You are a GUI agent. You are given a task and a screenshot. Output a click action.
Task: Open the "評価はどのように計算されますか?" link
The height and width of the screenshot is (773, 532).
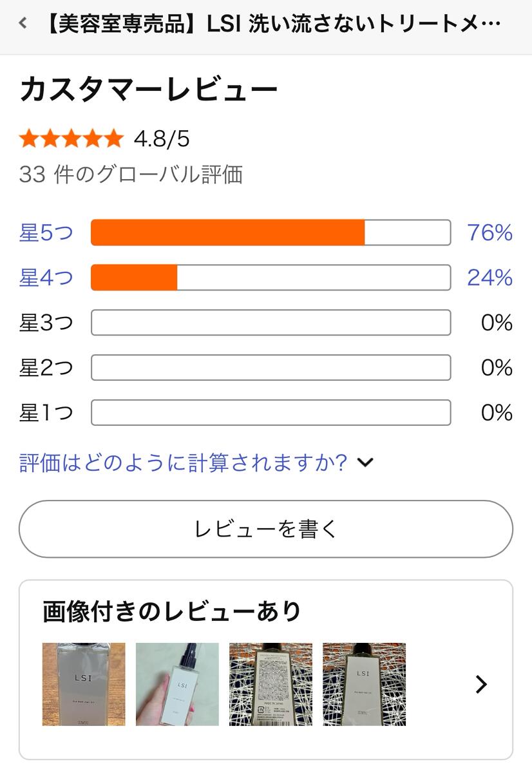tap(183, 463)
